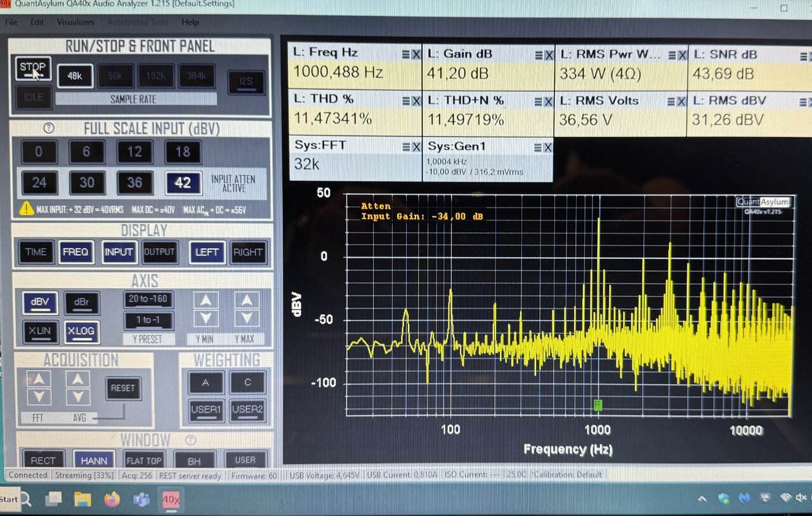
Task: Open Firefox from the taskbar
Action: click(x=112, y=499)
